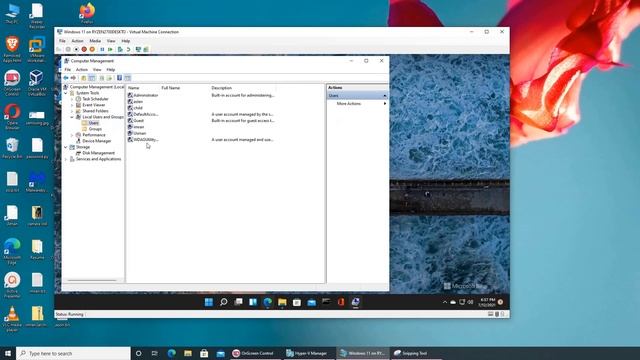Click the Turn Off icon in VM toolbar
Screen dimensions: 640x360
76,49
